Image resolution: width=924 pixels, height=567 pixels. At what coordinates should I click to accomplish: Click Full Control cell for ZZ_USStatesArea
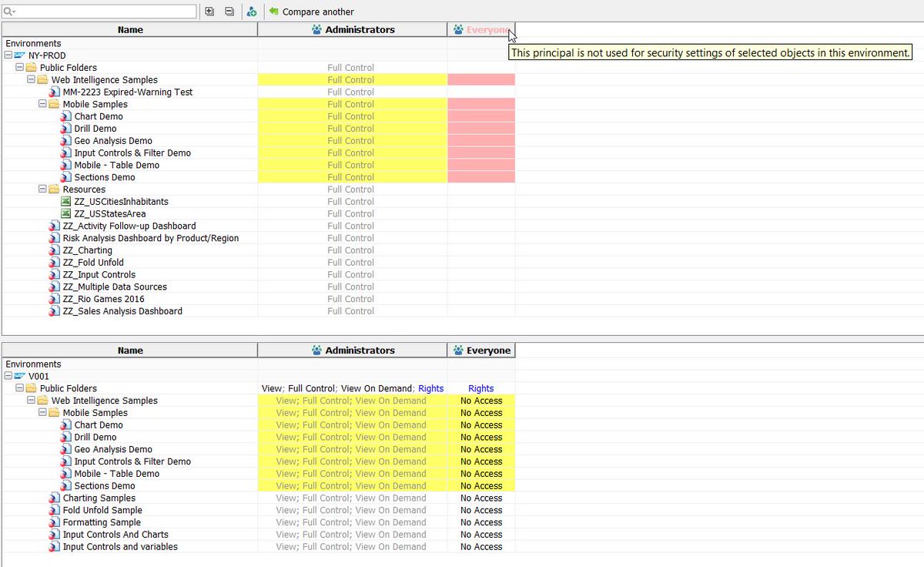[353, 213]
